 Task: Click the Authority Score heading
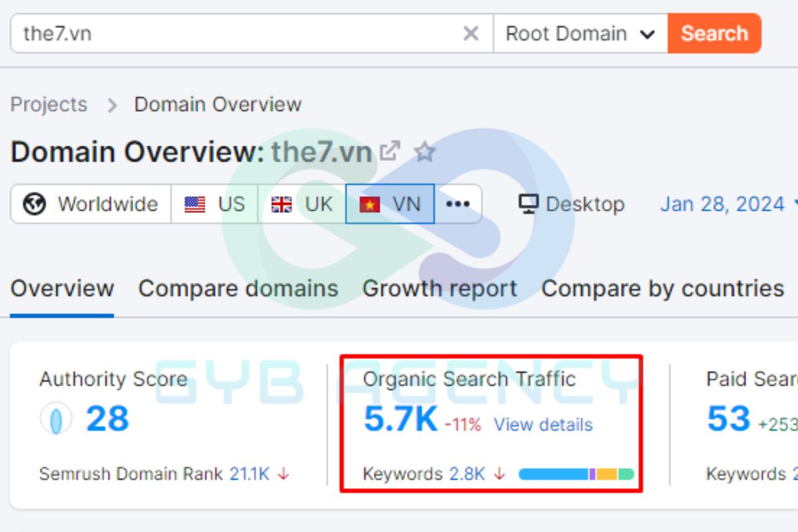[x=113, y=379]
